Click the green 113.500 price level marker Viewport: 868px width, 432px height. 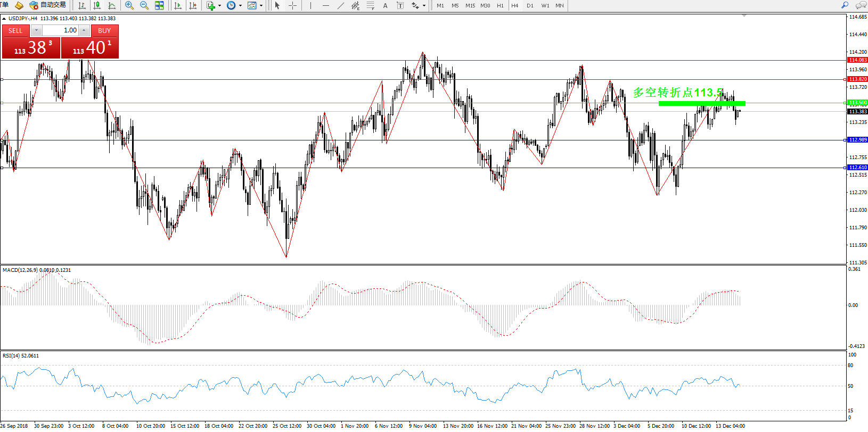click(x=857, y=103)
